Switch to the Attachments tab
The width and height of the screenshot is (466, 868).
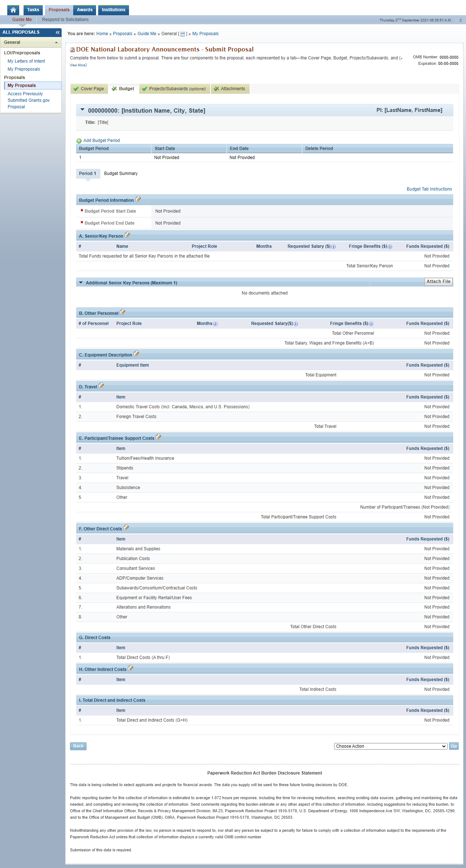(230, 89)
